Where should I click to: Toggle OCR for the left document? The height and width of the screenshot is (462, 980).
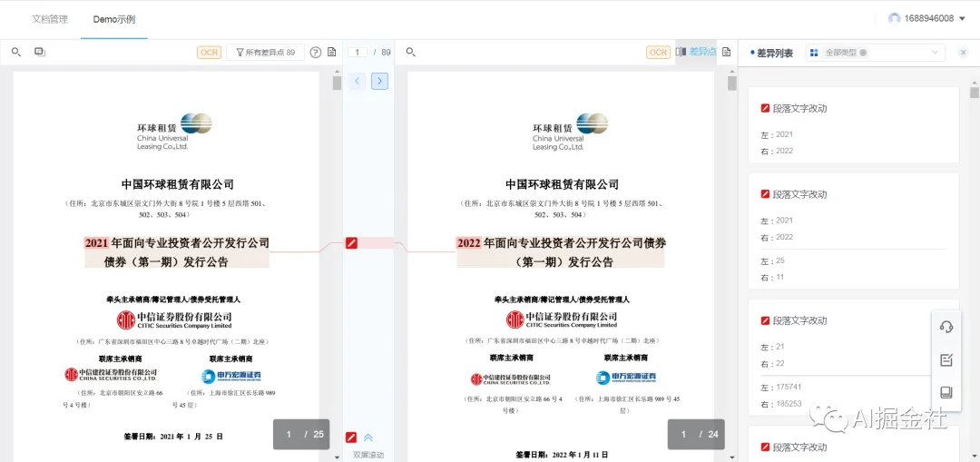pyautogui.click(x=210, y=53)
